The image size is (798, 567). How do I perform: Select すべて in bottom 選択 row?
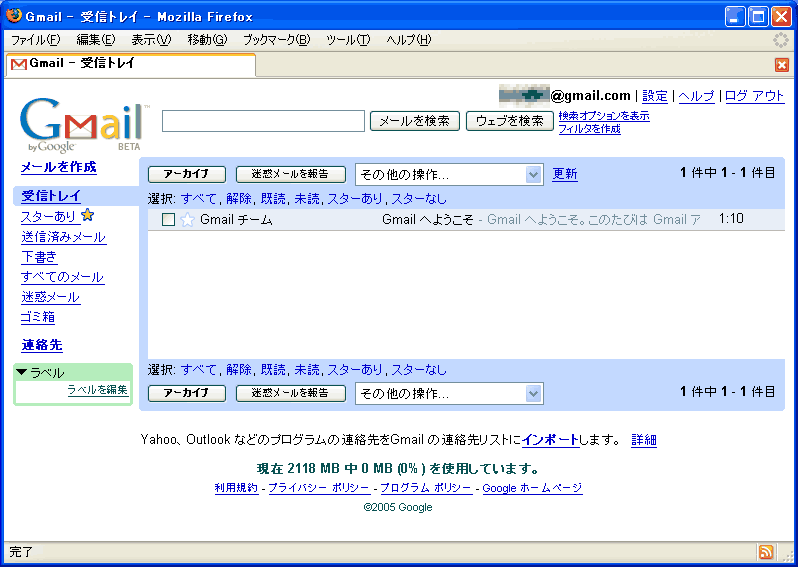pos(198,370)
